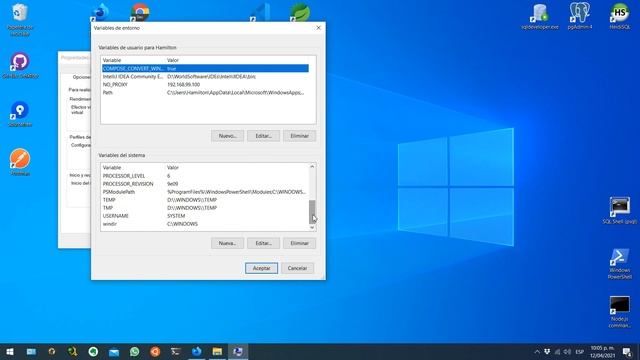The width and height of the screenshot is (640, 360).
Task: Open the Dropbox tray icon
Action: [547, 351]
